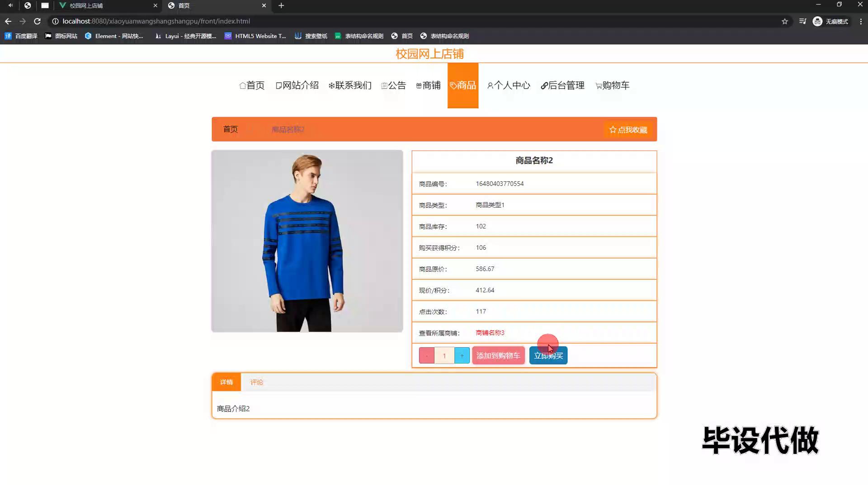Open Element bookmark in bookmarks bar
This screenshot has height=485, width=868.
(114, 36)
